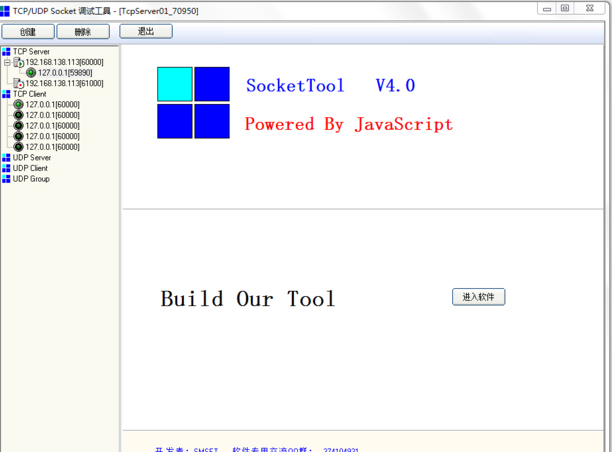The image size is (612, 452).
Task: Click the 退出 (Exit) toolbar button
Action: (146, 31)
